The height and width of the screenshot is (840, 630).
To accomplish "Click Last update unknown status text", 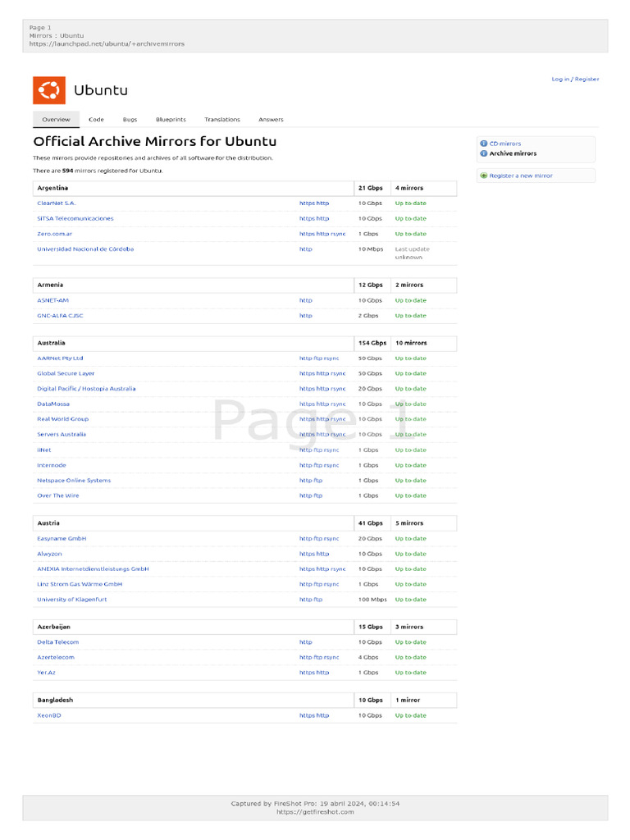I will pyautogui.click(x=413, y=253).
